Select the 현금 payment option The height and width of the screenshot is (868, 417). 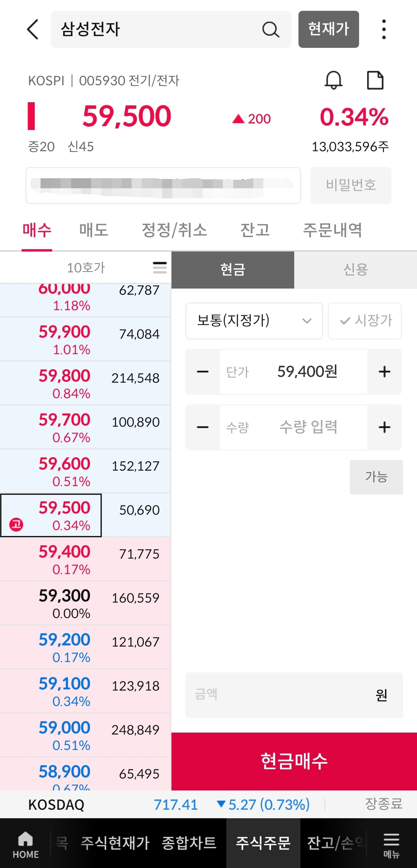[x=233, y=269]
